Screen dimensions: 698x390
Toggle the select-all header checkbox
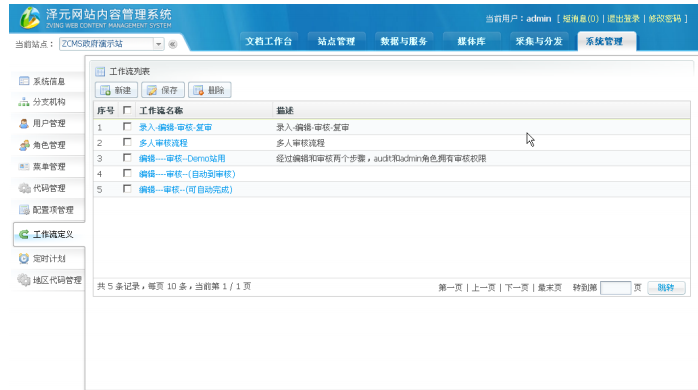127,110
